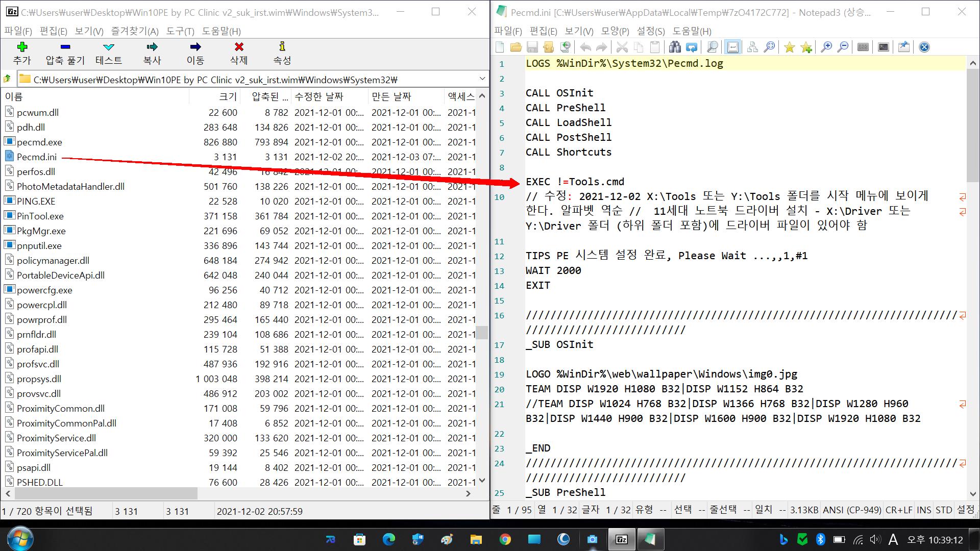
Task: Click the up-folder icon beside 7-Zip path box
Action: tap(7, 79)
